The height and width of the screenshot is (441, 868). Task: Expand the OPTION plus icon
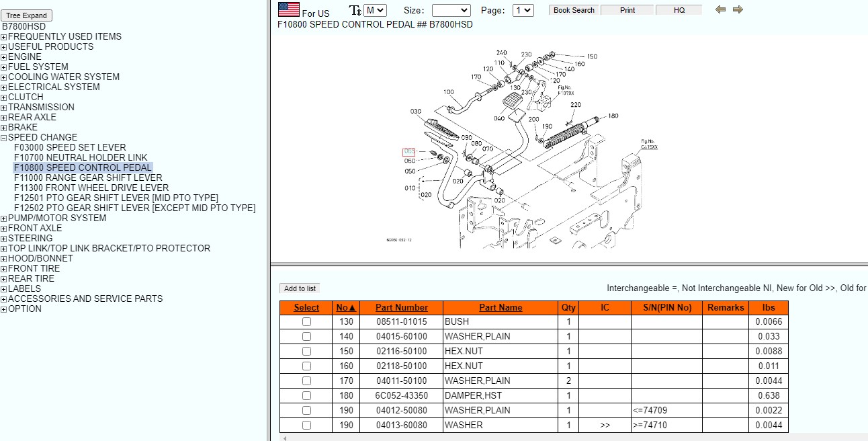click(x=4, y=309)
